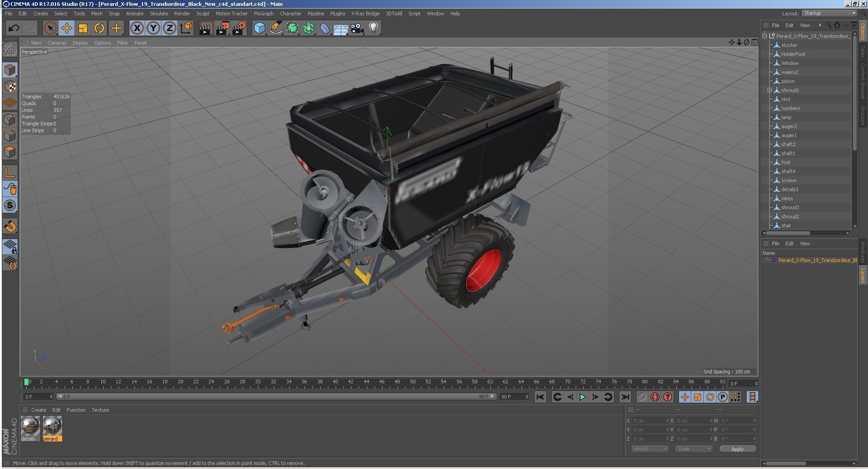Switch to Texture mode
The width and height of the screenshot is (868, 469).
pyautogui.click(x=10, y=86)
